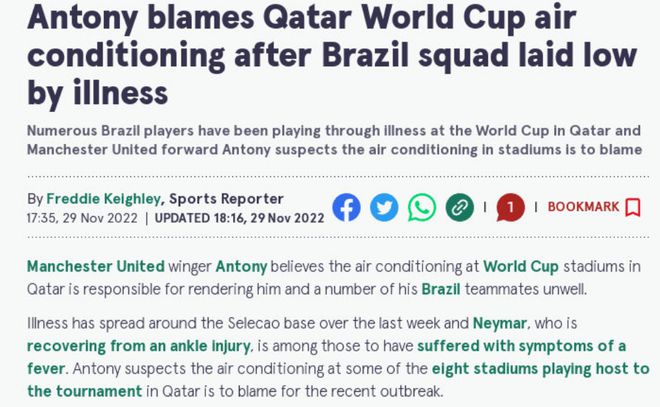This screenshot has height=407, width=660.
Task: Visit the World Cup topic link
Action: pos(521,266)
